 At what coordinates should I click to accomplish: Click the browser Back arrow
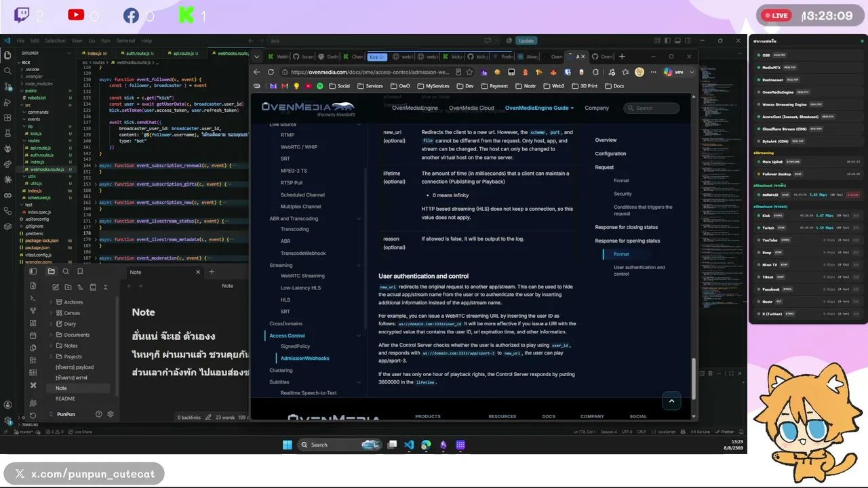256,72
